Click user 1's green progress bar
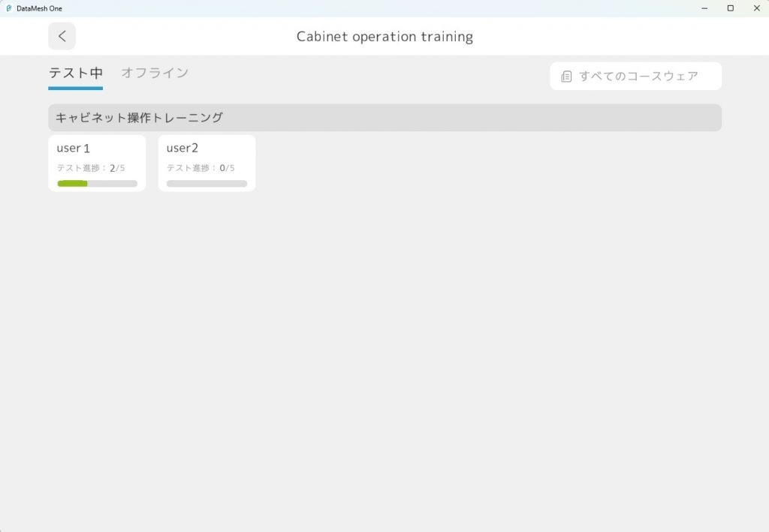Image resolution: width=769 pixels, height=532 pixels. tap(73, 183)
